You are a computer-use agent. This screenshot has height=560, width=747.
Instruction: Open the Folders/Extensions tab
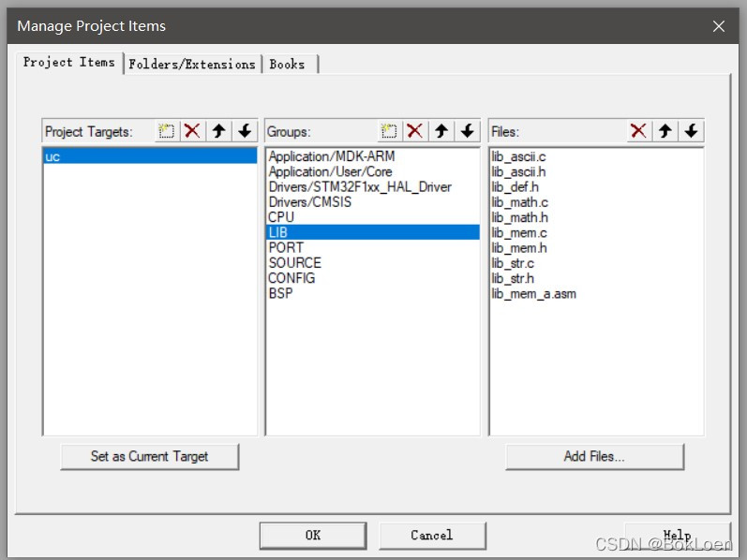(x=192, y=64)
